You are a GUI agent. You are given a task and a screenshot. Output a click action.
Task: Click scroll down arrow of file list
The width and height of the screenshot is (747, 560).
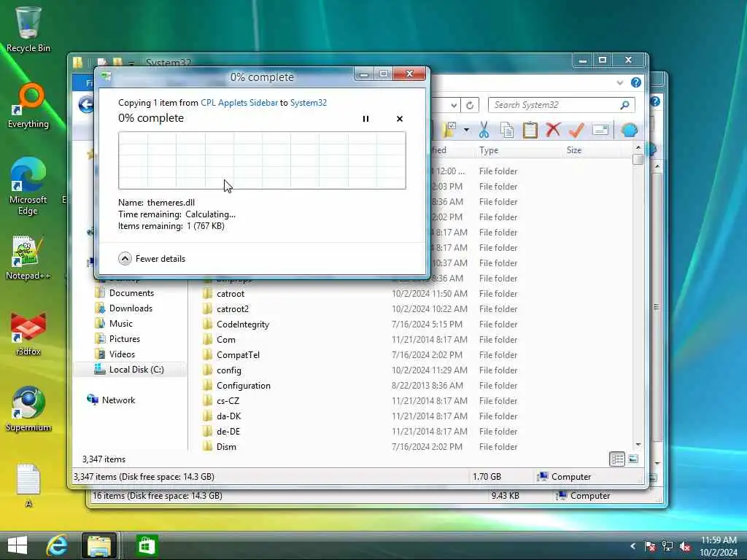point(638,446)
